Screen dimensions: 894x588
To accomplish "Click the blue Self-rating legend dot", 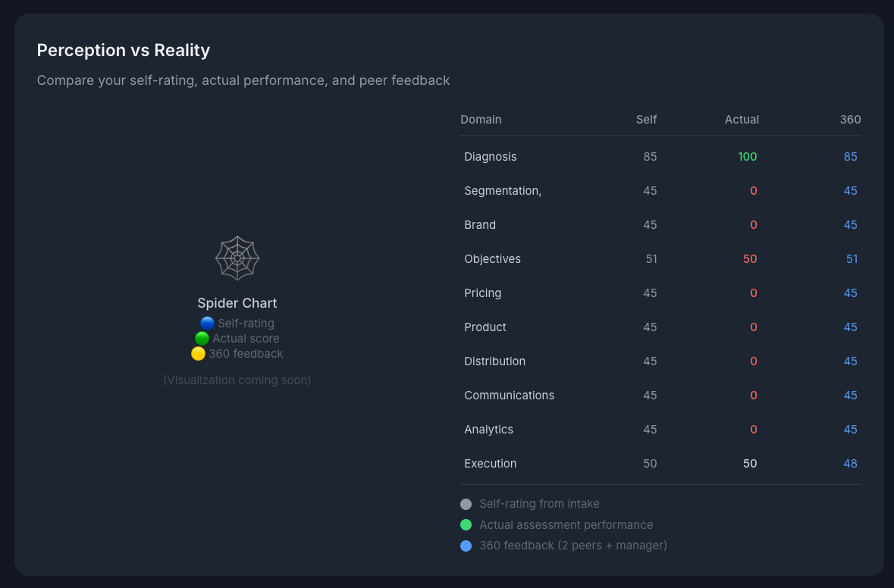I will [207, 323].
